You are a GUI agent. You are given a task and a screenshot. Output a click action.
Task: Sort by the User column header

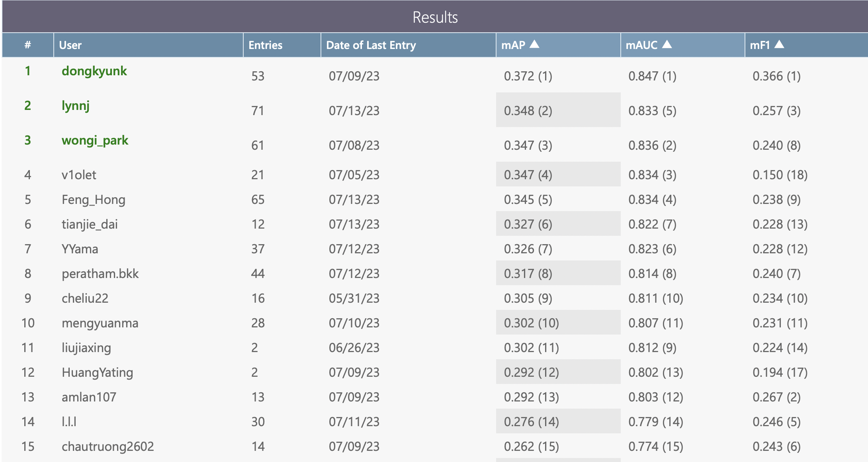click(70, 45)
